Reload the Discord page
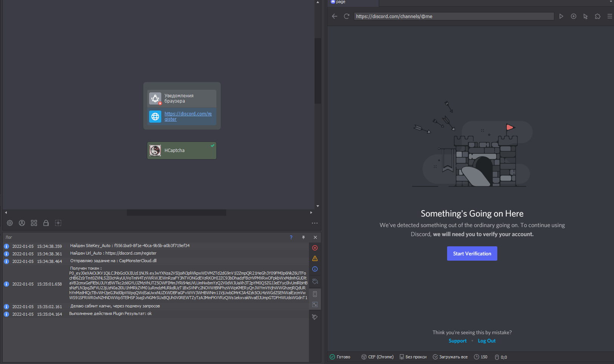The width and height of the screenshot is (614, 364). coord(346,16)
